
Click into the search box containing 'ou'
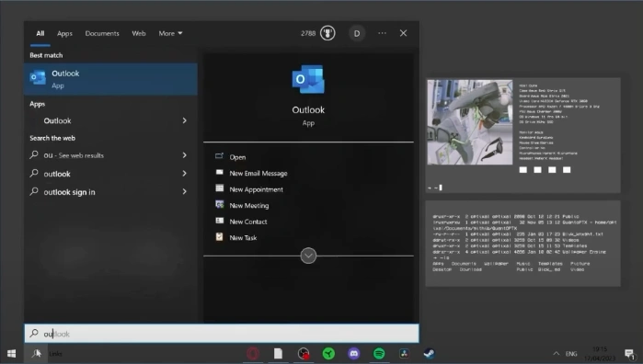point(222,334)
